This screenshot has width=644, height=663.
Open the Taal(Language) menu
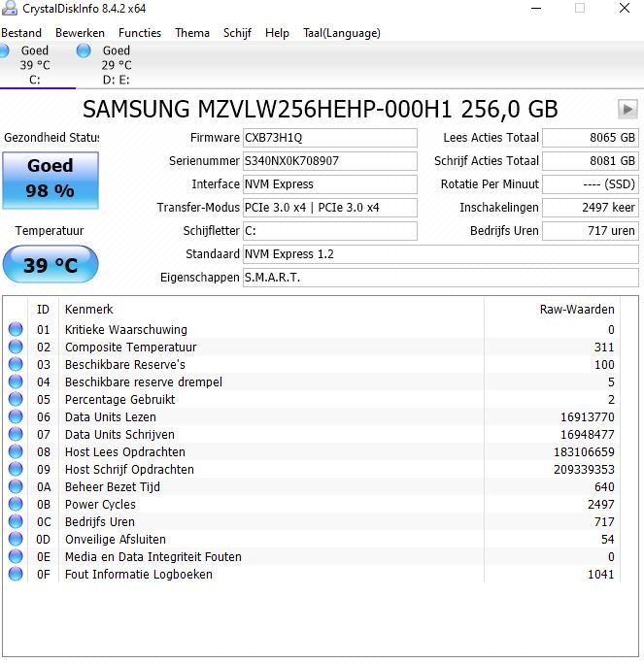click(x=342, y=33)
